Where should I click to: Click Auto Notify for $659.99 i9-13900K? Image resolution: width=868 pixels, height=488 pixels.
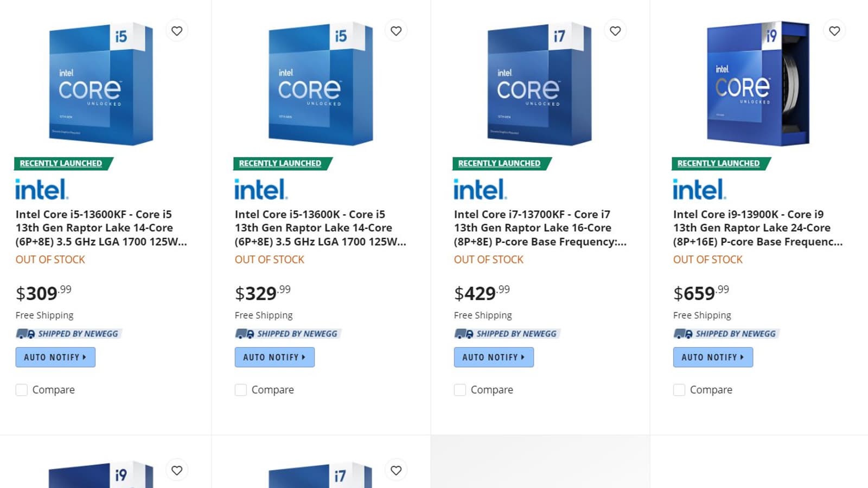coord(713,357)
